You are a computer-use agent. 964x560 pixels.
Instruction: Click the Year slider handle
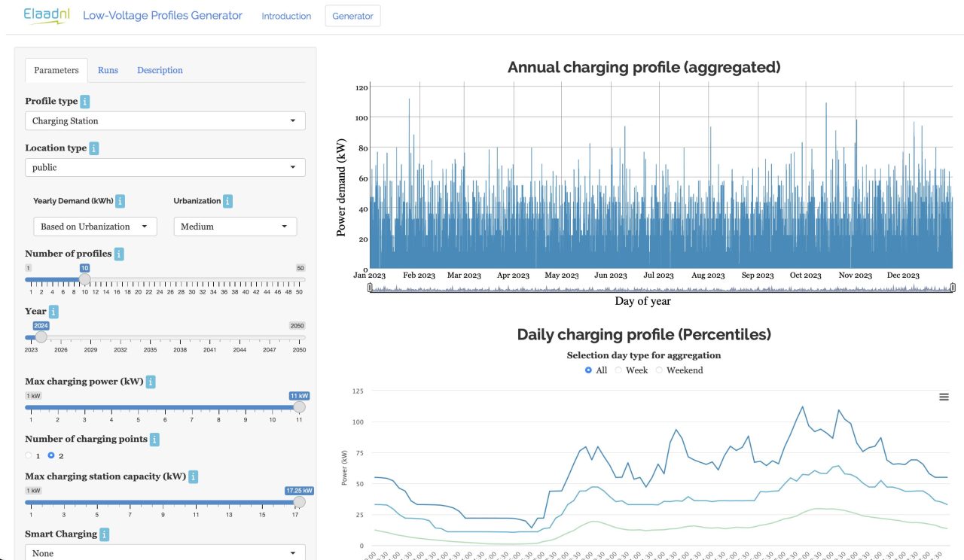[41, 337]
